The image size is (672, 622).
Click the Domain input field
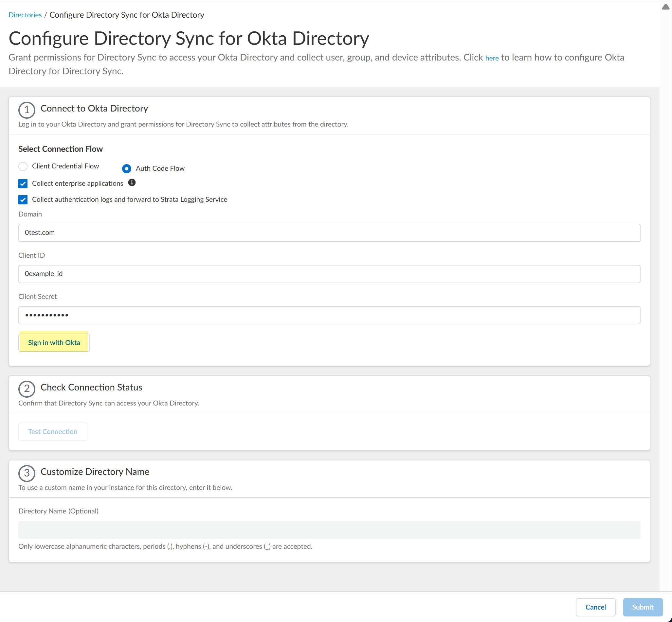point(329,233)
